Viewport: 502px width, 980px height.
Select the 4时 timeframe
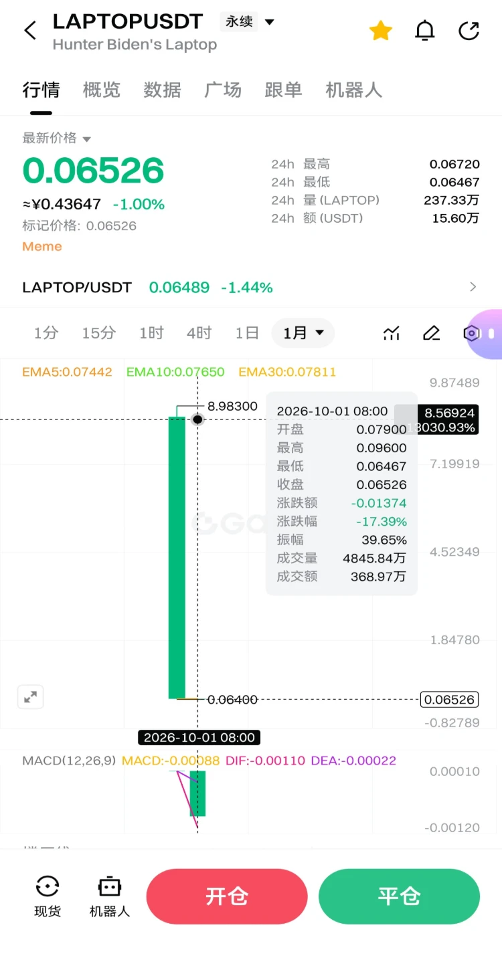(x=199, y=332)
